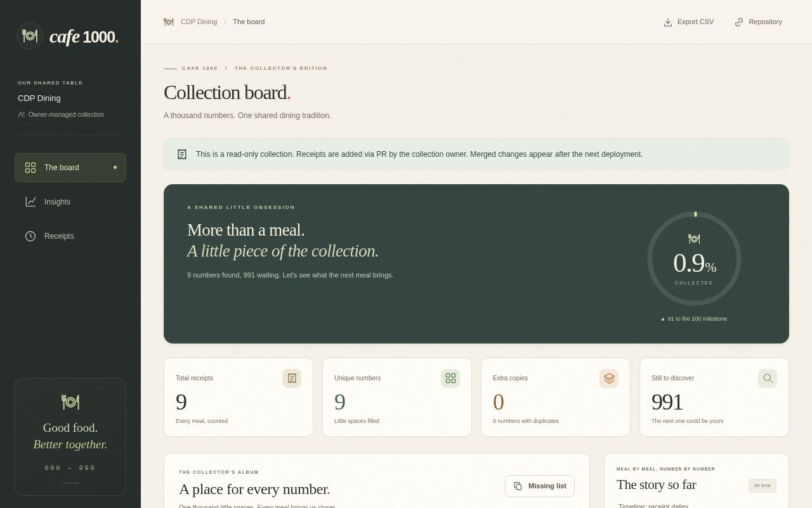Click the '000 — 999' range text
The height and width of the screenshot is (508, 812).
pyautogui.click(x=70, y=468)
